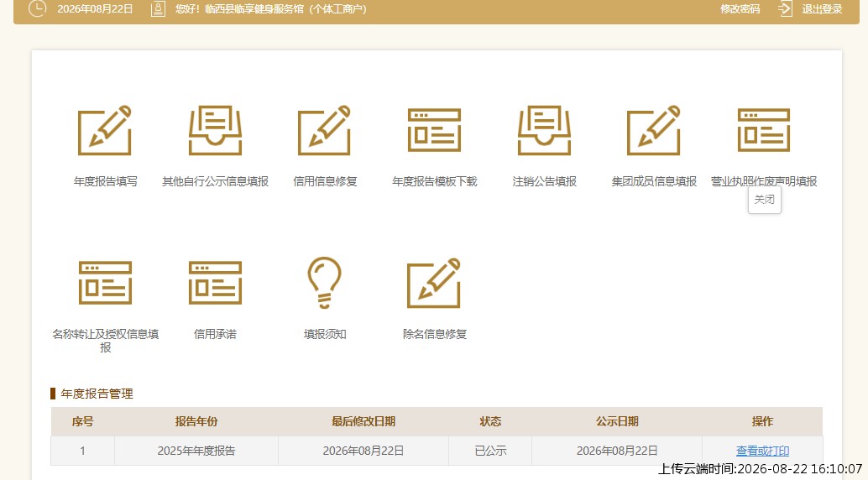Click the 状态 column header
Viewport: 868px width, 480px height.
click(x=490, y=421)
